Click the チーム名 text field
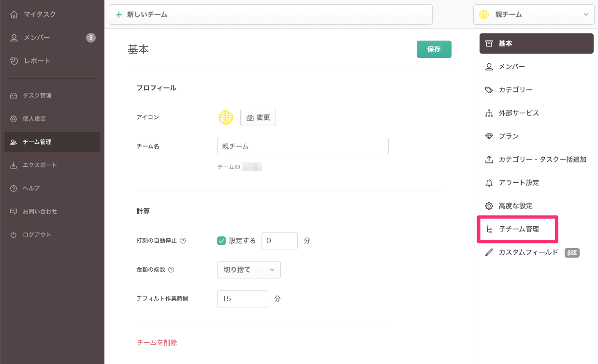598x364 pixels. point(303,146)
